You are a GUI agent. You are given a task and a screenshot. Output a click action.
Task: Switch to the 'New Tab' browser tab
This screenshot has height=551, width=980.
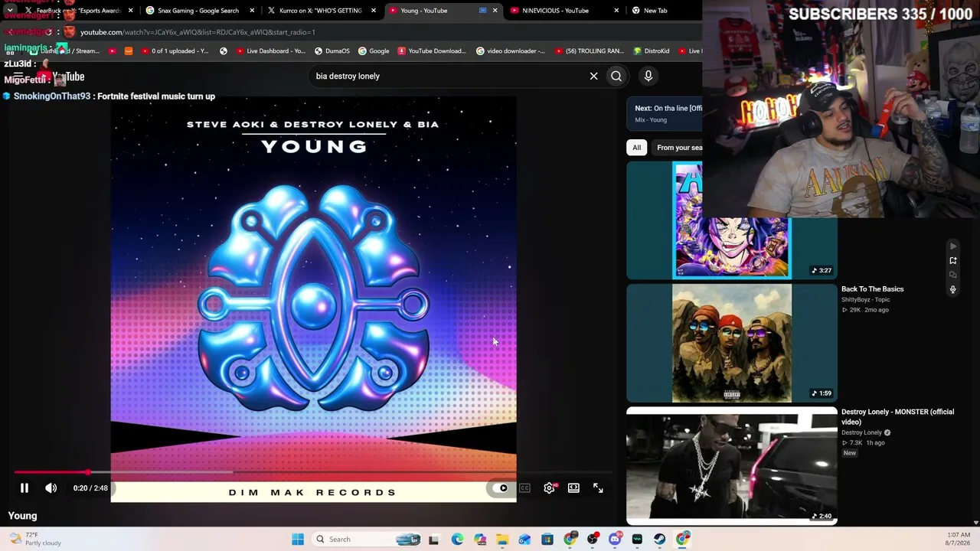[x=655, y=11]
